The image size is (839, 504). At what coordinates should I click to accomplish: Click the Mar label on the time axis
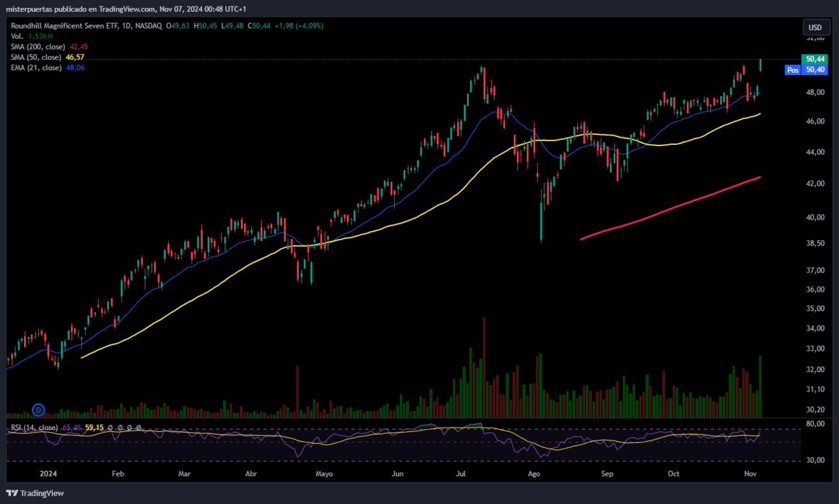point(185,473)
